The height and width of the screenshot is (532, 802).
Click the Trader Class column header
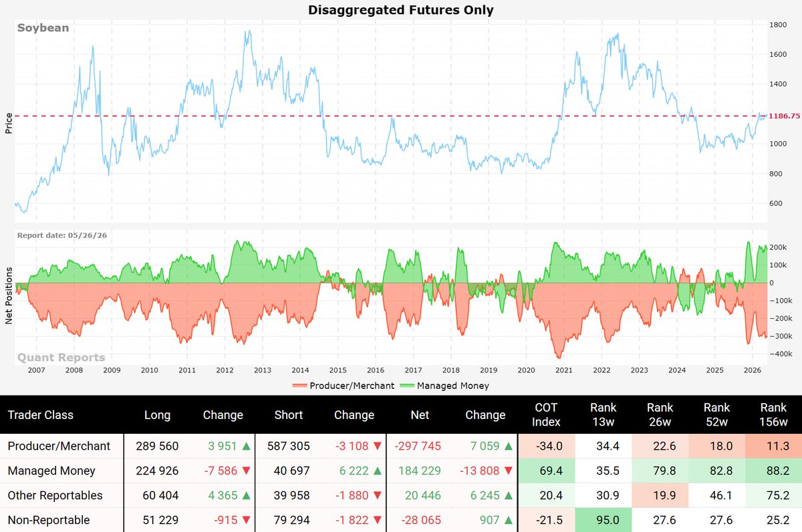(40, 415)
